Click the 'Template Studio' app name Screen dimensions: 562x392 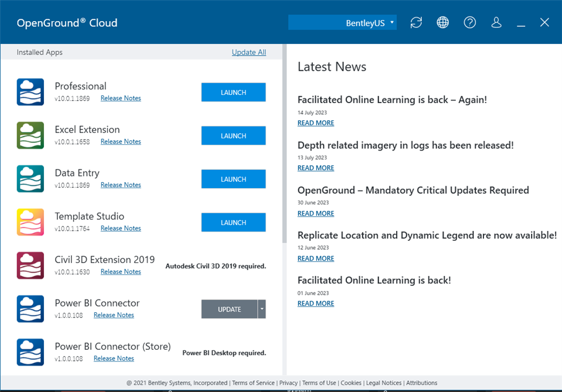click(89, 216)
